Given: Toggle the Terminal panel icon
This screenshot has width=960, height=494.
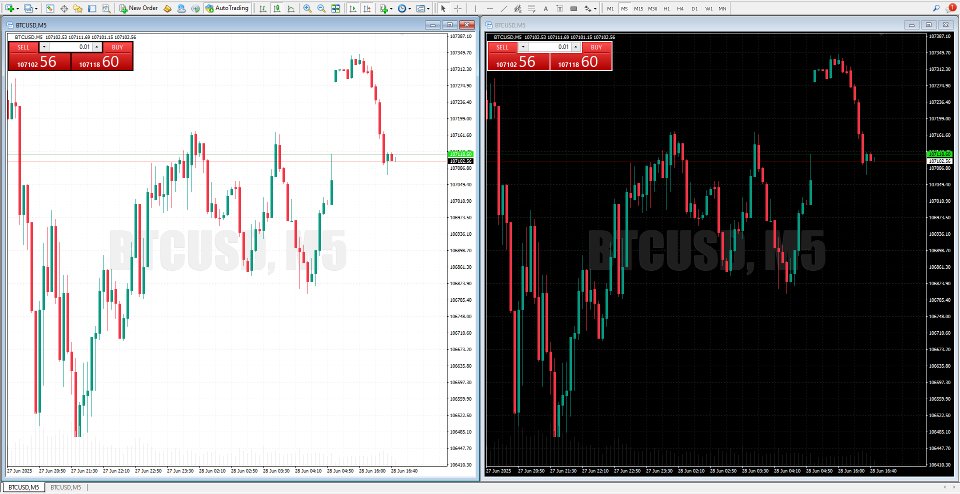Looking at the screenshot, I should pos(92,9).
